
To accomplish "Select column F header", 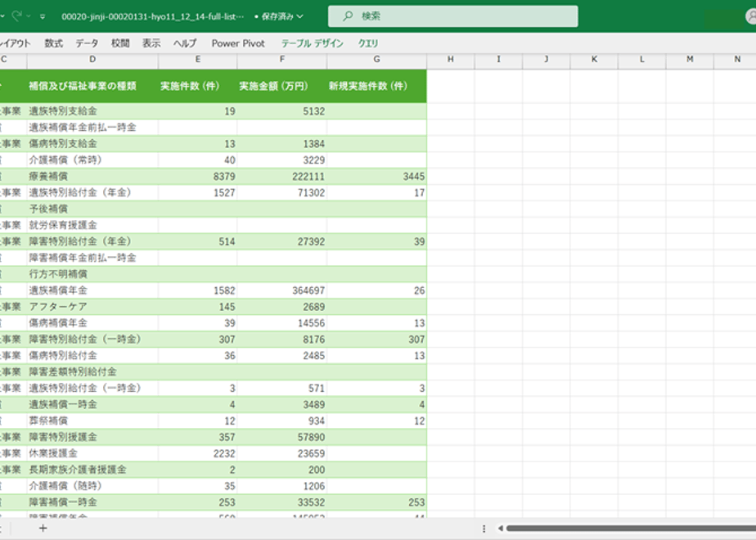I will tap(282, 60).
